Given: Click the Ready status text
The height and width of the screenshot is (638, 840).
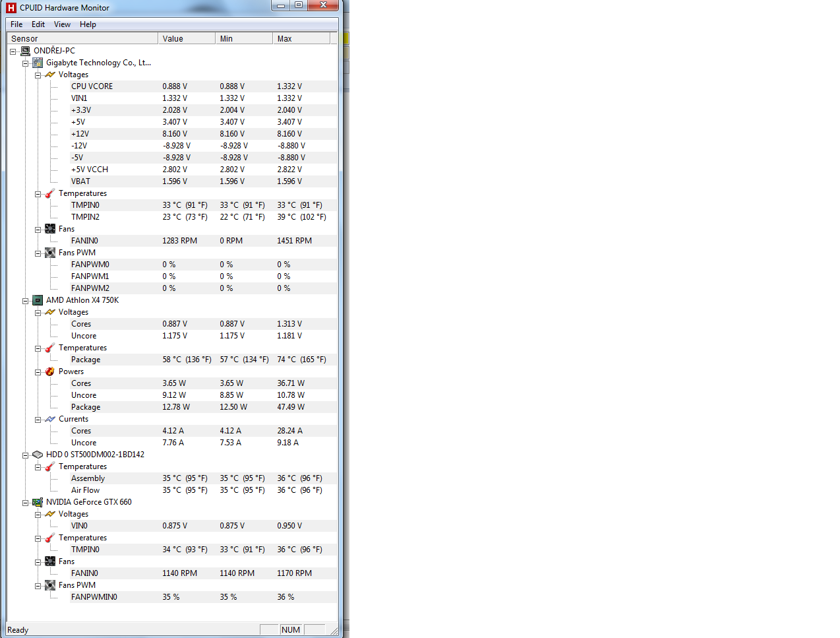Looking at the screenshot, I should 18,630.
